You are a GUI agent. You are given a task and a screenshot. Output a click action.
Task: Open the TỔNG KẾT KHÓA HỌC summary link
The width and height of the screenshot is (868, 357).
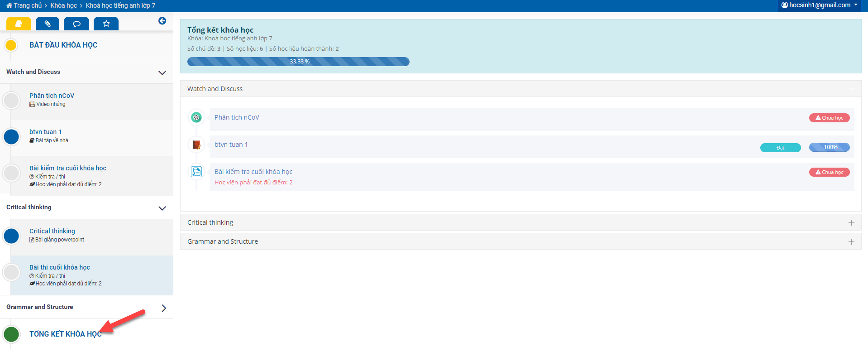pos(65,334)
